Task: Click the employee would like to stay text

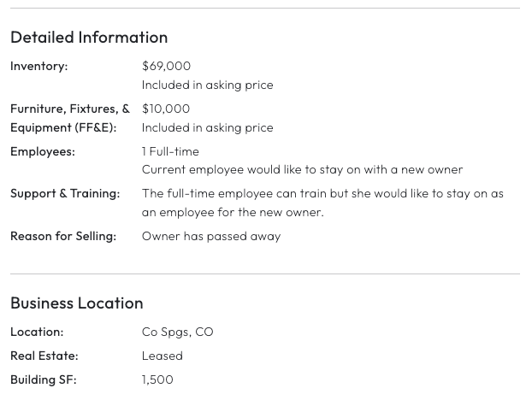Action: pyautogui.click(x=302, y=169)
